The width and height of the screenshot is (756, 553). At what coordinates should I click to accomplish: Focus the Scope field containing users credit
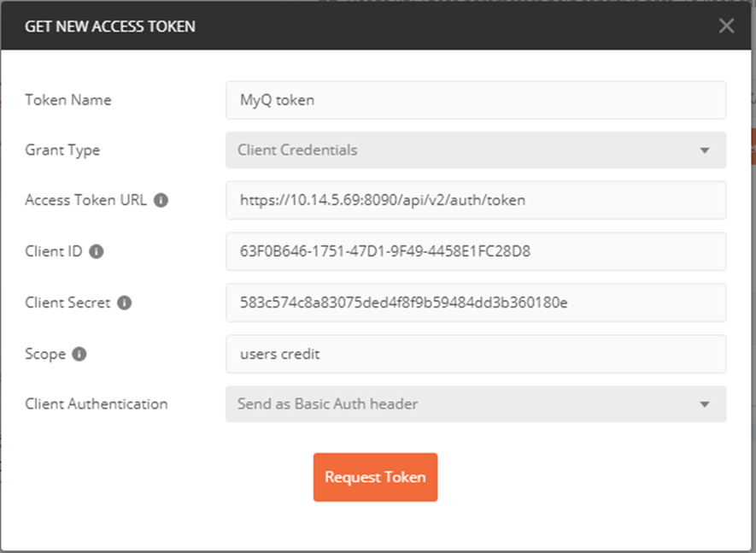[x=476, y=354]
